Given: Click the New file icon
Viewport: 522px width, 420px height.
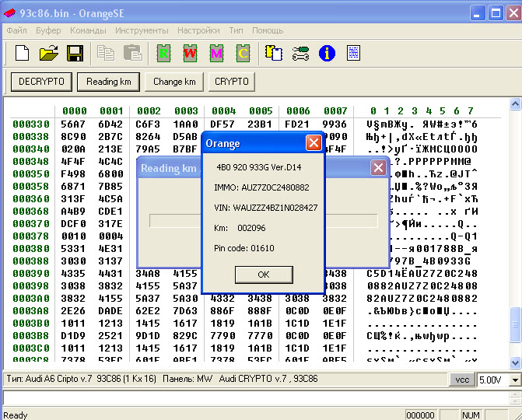Looking at the screenshot, I should click(22, 53).
